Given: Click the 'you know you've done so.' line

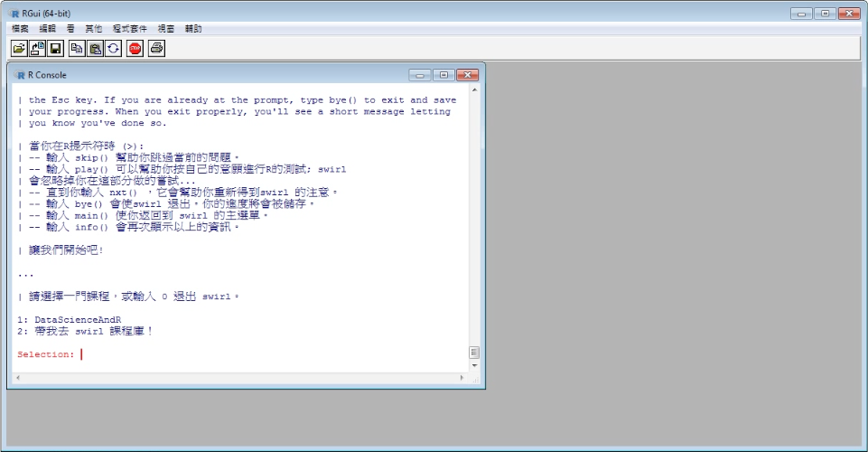Looking at the screenshot, I should click(92, 123).
